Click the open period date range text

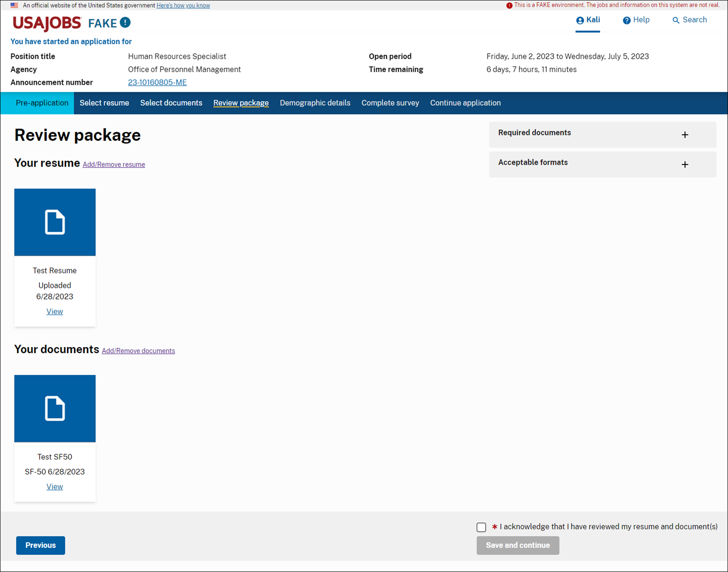pyautogui.click(x=568, y=56)
